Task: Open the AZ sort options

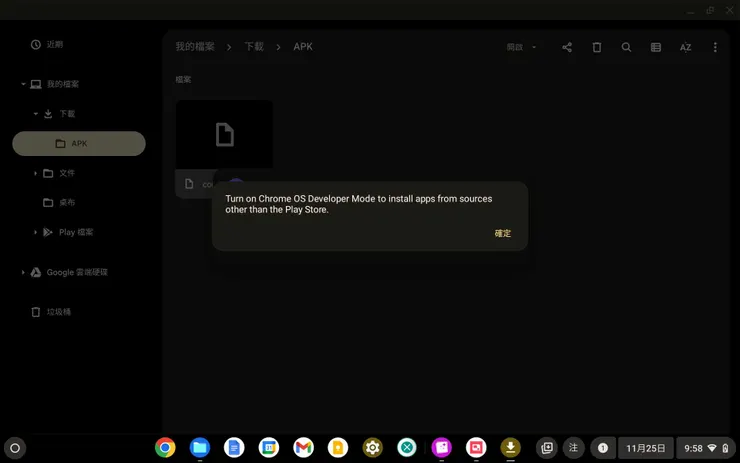Action: click(685, 47)
